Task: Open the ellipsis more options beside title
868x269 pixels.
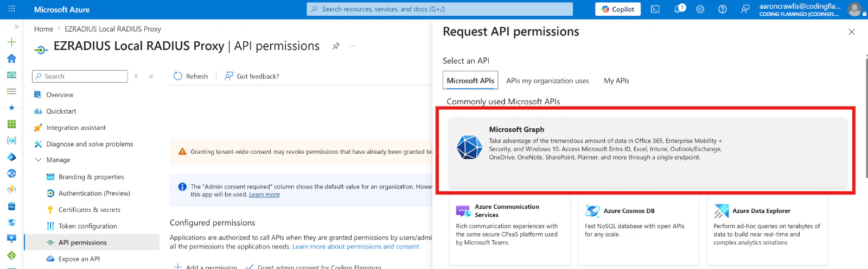Action: 353,46
